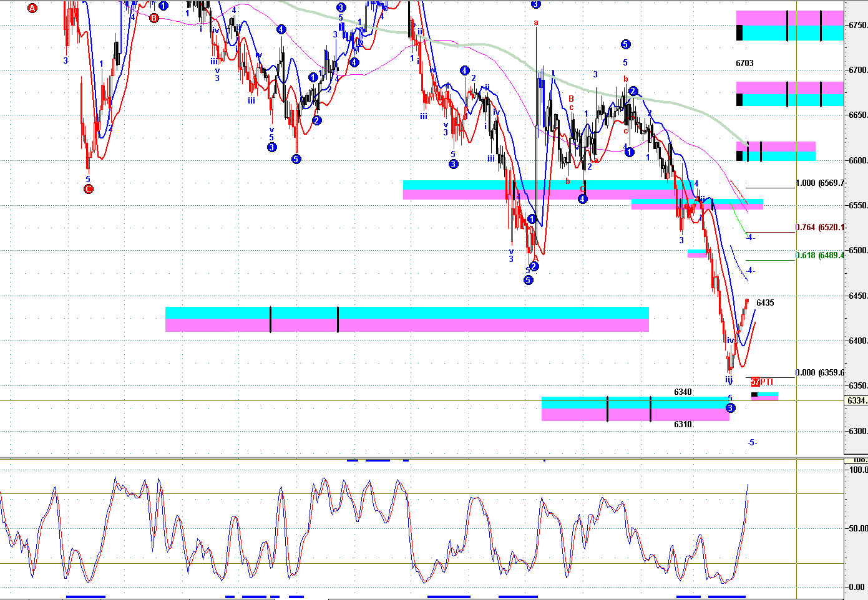Click the 0.000 (6359.6) Fibonacci base label
The height and width of the screenshot is (600, 868).
pyautogui.click(x=820, y=373)
